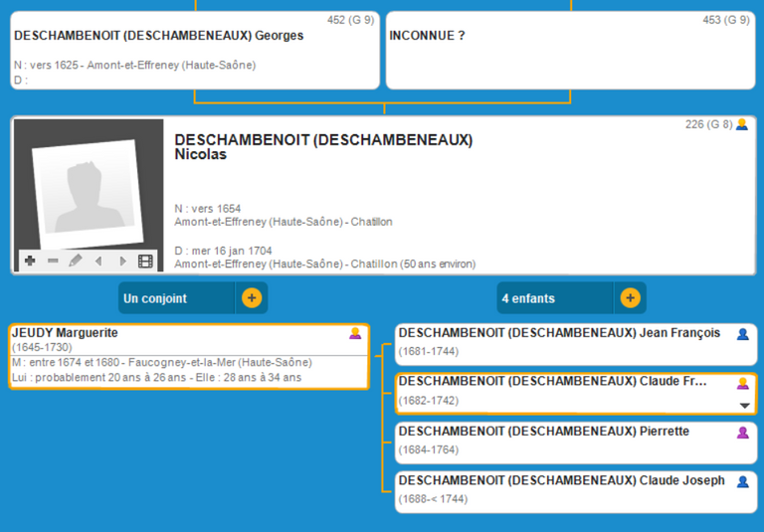Click Nicolas's orange person icon
This screenshot has height=532, width=764.
741,125
